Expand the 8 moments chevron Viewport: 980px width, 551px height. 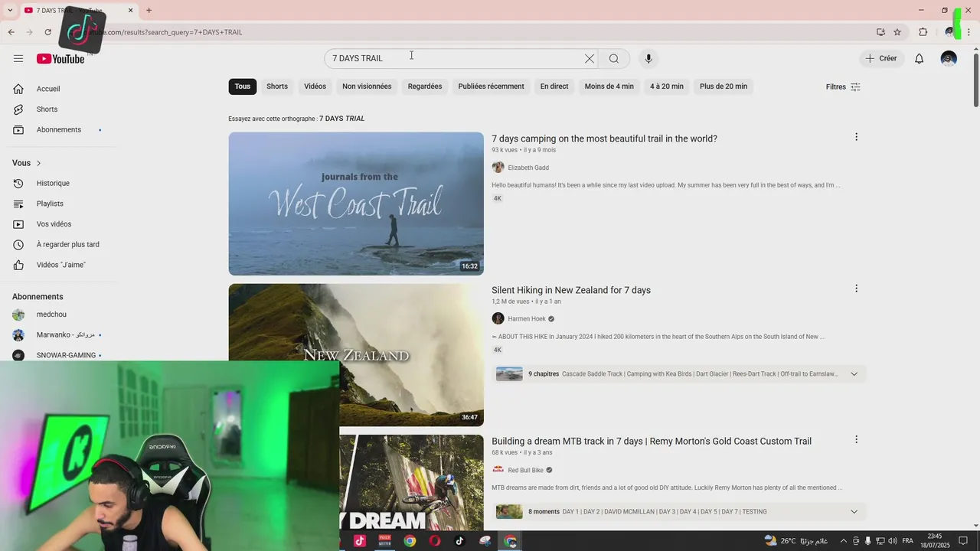pos(854,512)
